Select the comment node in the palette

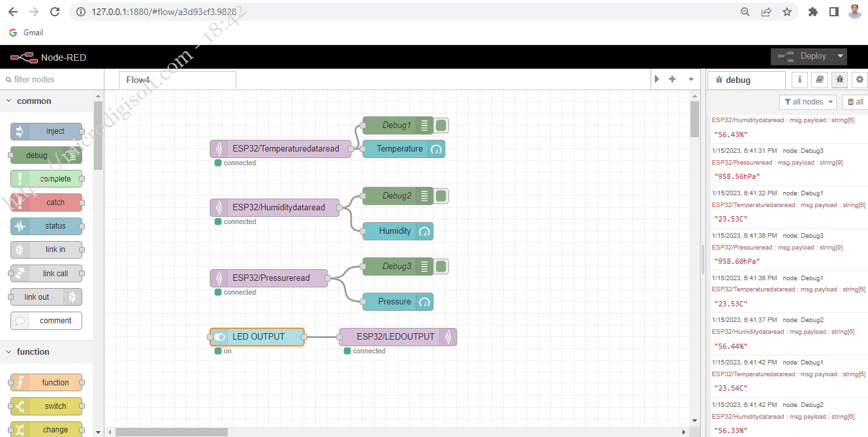[x=46, y=320]
